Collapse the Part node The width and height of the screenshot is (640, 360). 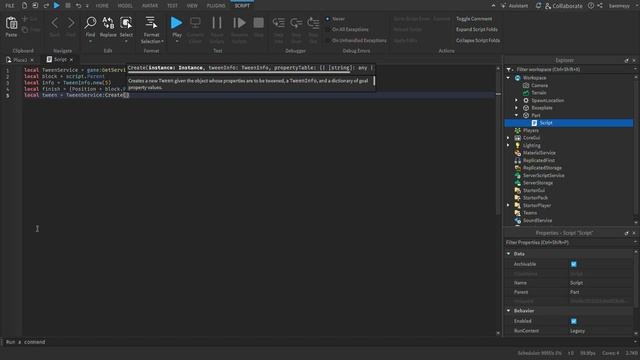516,115
